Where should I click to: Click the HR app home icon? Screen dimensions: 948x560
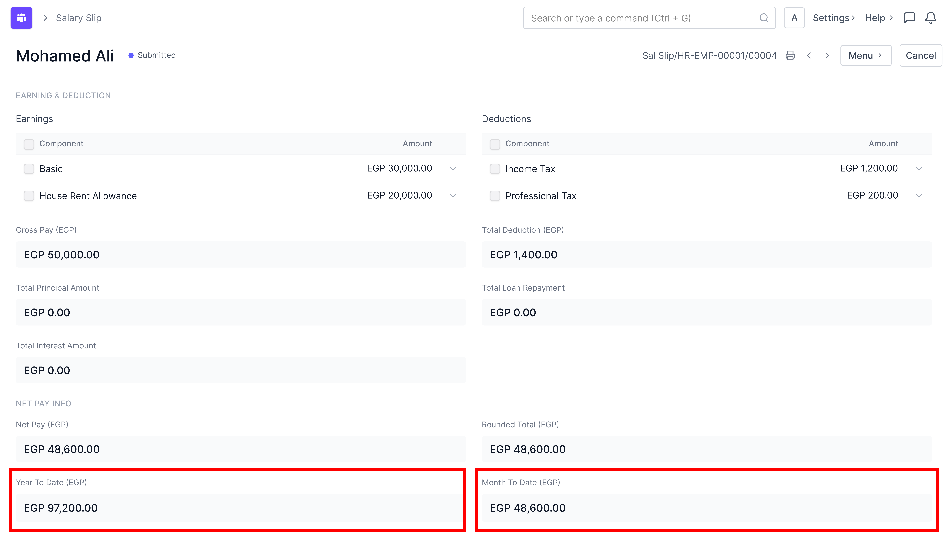click(21, 18)
